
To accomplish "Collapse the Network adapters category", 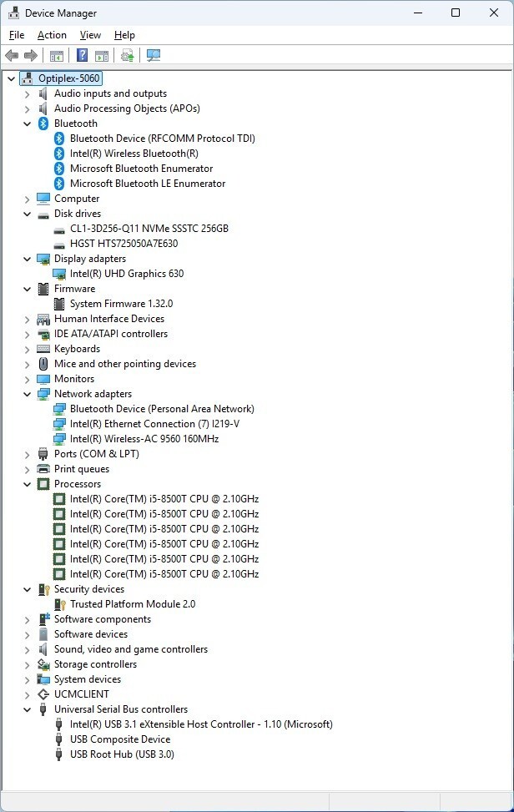I will click(x=27, y=394).
